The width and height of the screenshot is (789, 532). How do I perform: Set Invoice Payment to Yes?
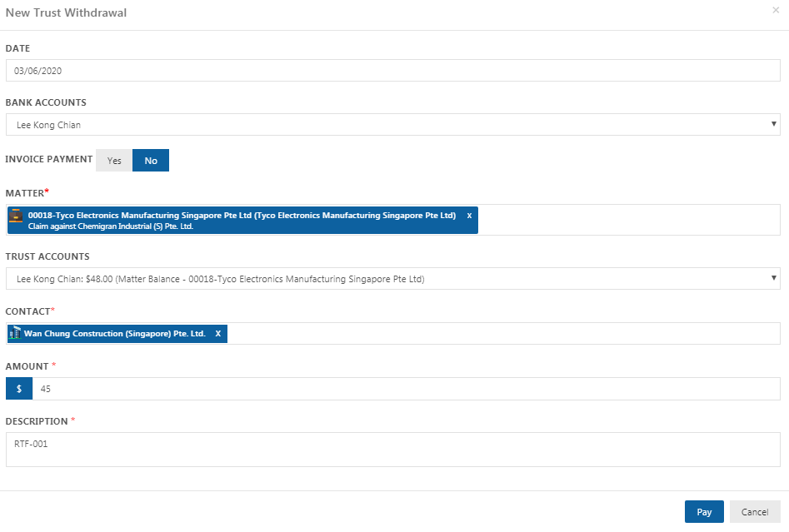click(x=114, y=161)
